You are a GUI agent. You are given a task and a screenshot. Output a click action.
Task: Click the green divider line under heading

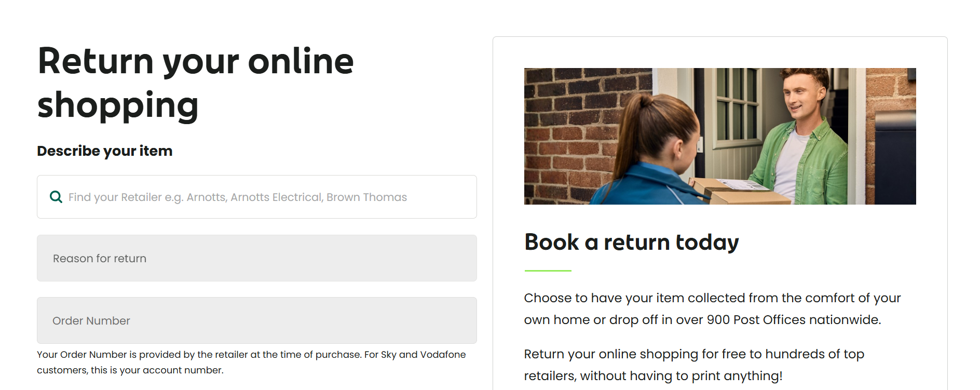click(x=548, y=271)
